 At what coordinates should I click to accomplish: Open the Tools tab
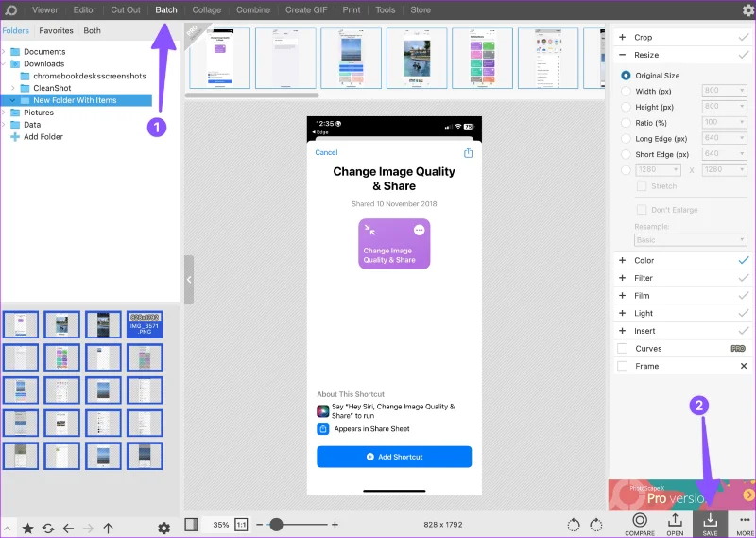[x=386, y=10]
